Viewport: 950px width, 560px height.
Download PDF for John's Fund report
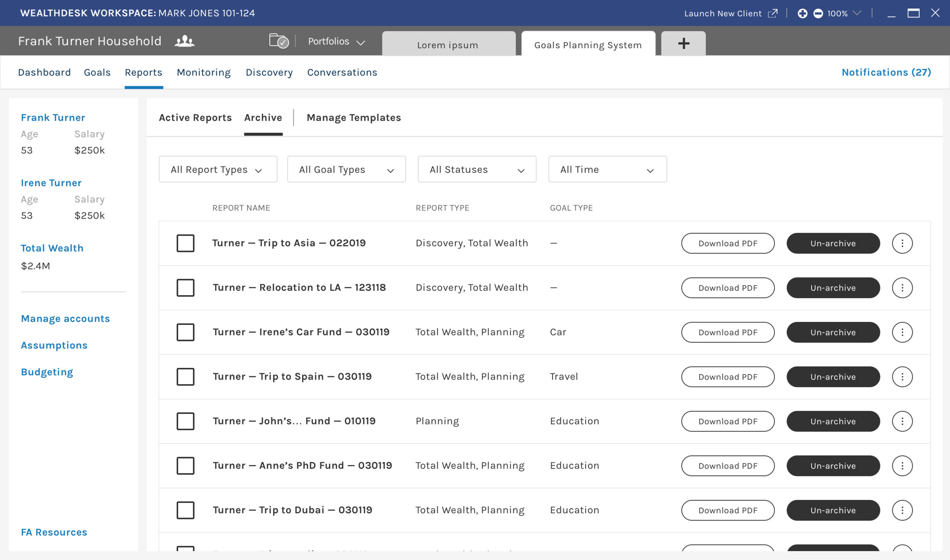tap(727, 421)
